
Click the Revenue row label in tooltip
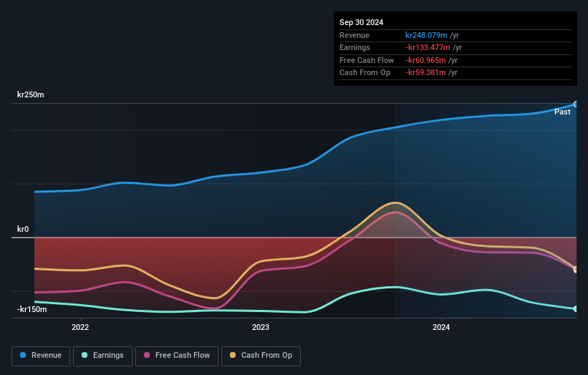(x=355, y=35)
